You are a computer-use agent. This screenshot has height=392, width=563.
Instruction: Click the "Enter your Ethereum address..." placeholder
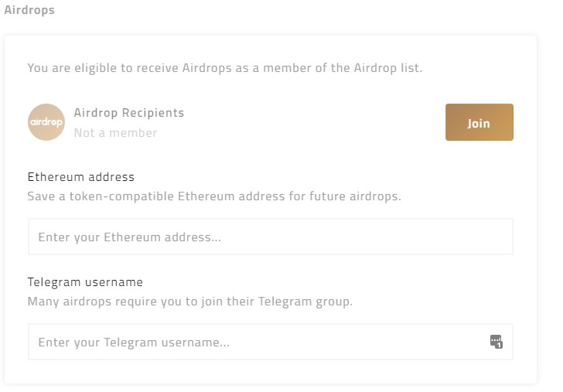pos(129,237)
